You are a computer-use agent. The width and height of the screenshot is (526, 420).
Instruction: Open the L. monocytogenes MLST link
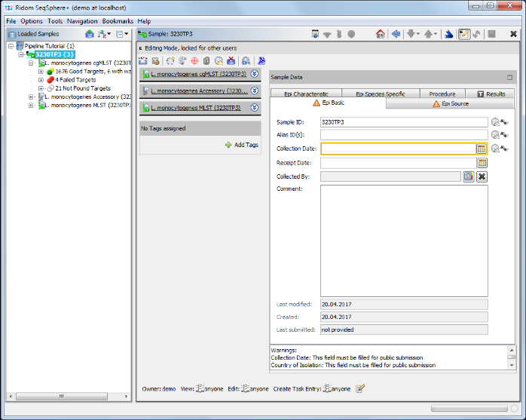tap(196, 108)
